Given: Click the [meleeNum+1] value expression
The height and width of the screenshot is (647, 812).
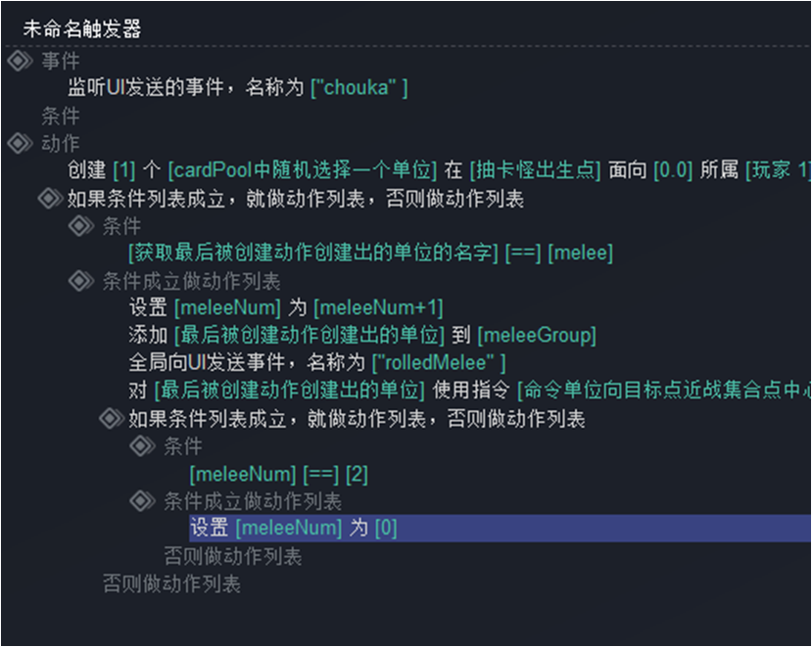Looking at the screenshot, I should point(378,308).
